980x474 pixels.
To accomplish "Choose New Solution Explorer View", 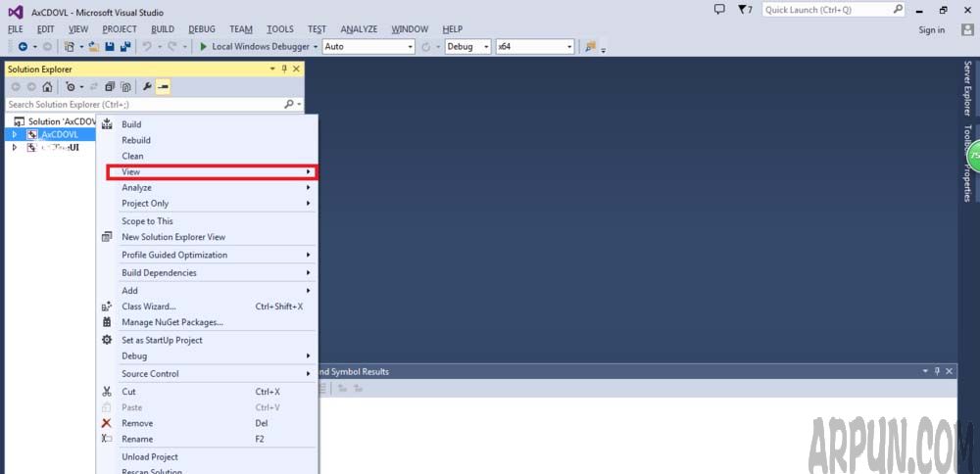I will pos(208,237).
